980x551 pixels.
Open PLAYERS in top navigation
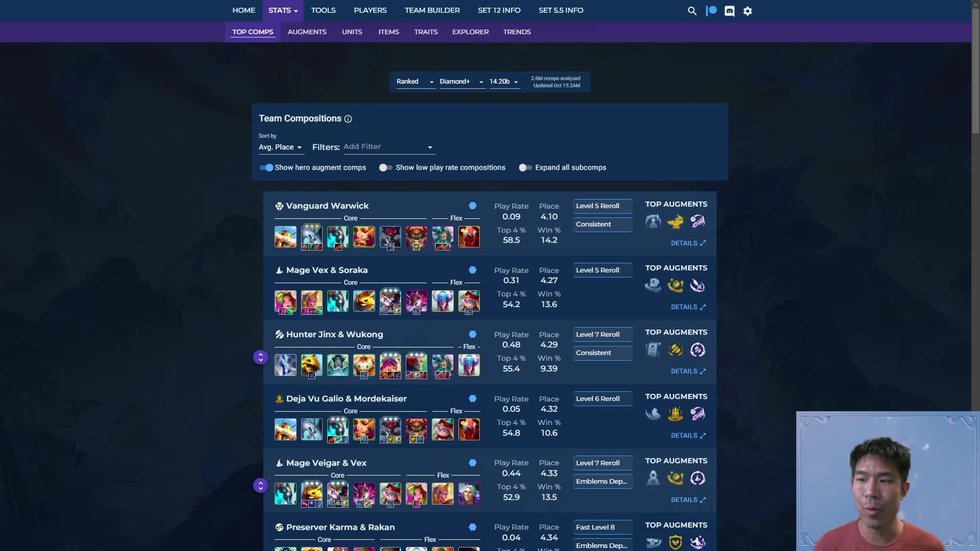370,10
